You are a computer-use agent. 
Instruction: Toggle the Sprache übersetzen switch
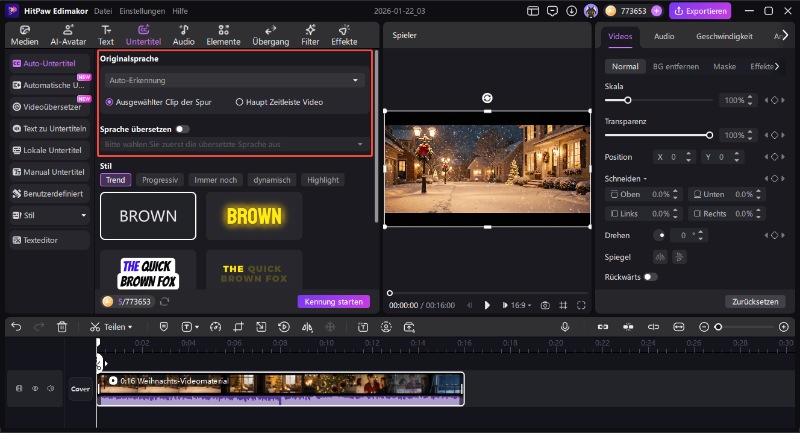[182, 129]
